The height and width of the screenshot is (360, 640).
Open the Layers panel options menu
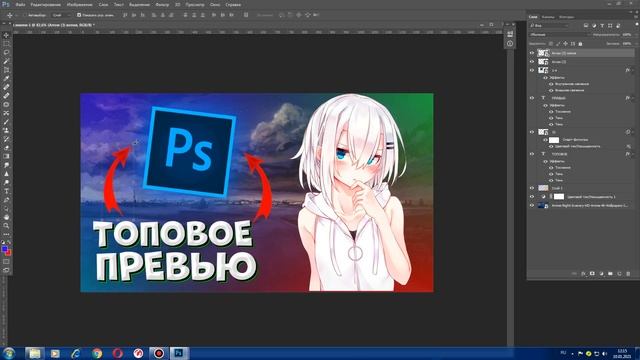(636, 17)
